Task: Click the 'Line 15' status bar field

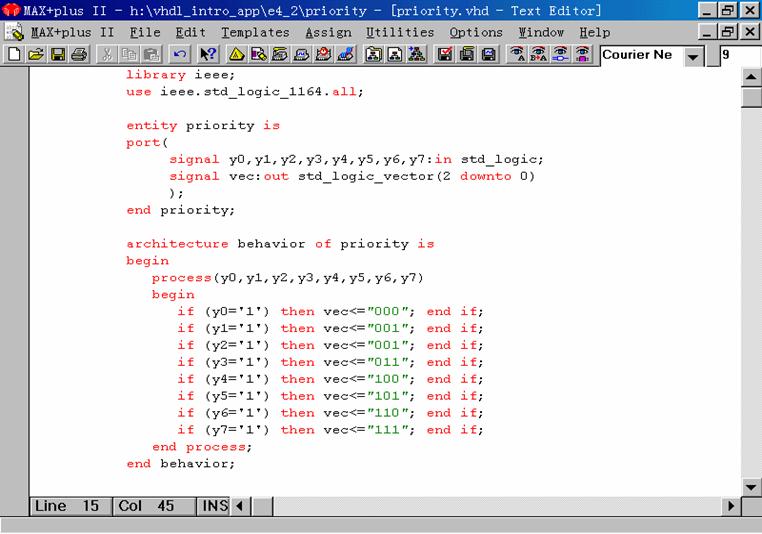Action: pos(71,506)
